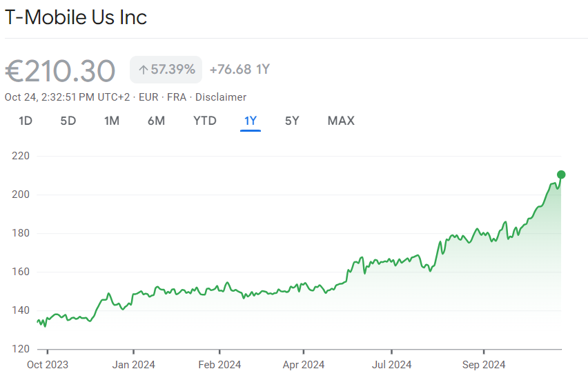Click the 220 y-axis label
588x380 pixels.
click(21, 156)
